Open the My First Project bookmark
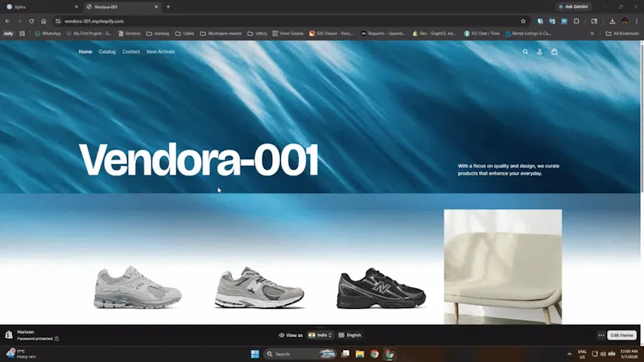Viewport: 644px width, 362px height. 89,34
